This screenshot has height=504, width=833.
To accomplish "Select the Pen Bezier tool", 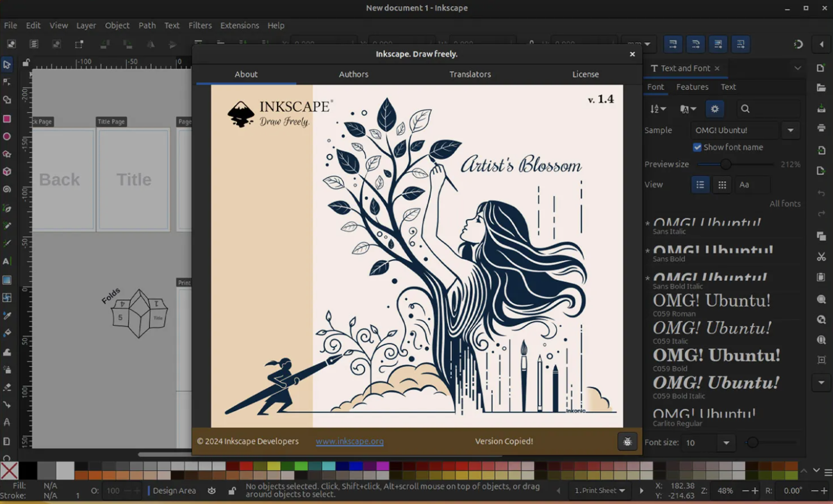I will coord(6,208).
